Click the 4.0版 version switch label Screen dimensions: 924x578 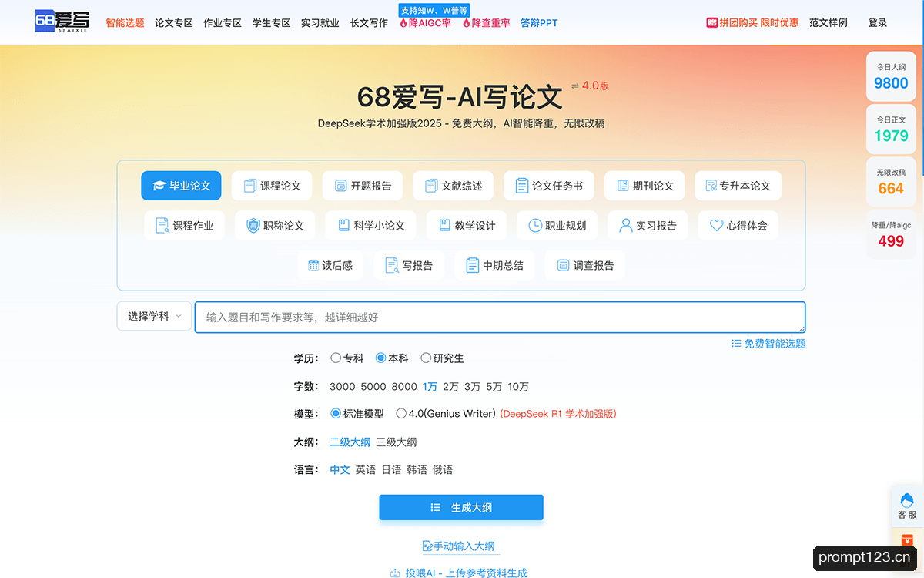[590, 86]
